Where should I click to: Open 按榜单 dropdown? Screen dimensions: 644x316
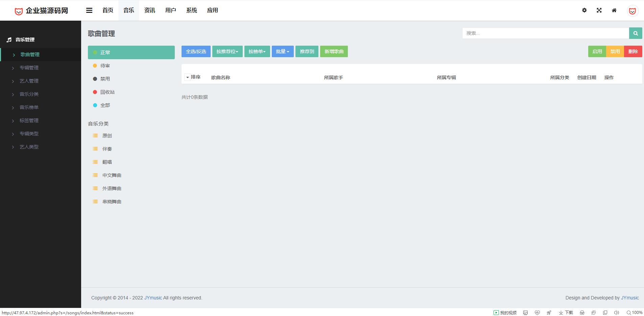click(257, 51)
